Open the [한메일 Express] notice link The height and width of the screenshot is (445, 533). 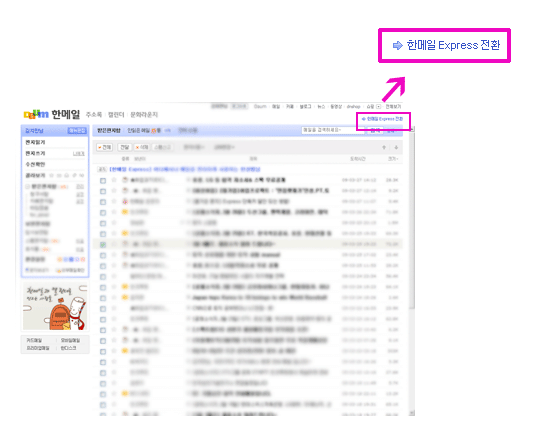click(x=185, y=169)
